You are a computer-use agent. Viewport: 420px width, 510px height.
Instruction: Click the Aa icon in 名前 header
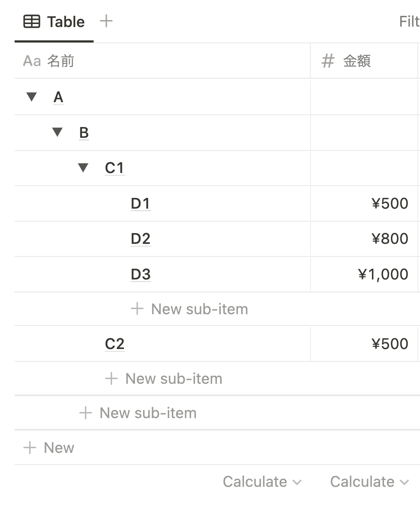(x=32, y=61)
